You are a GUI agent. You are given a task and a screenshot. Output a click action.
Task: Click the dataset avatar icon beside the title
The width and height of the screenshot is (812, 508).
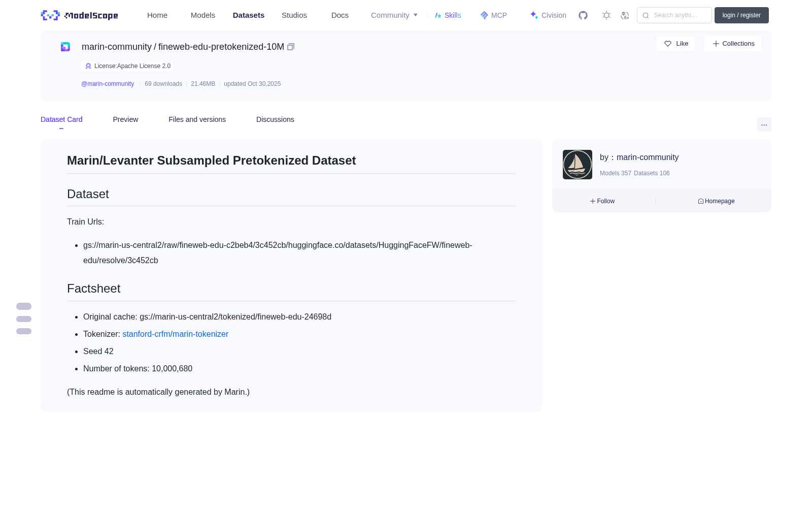click(65, 47)
